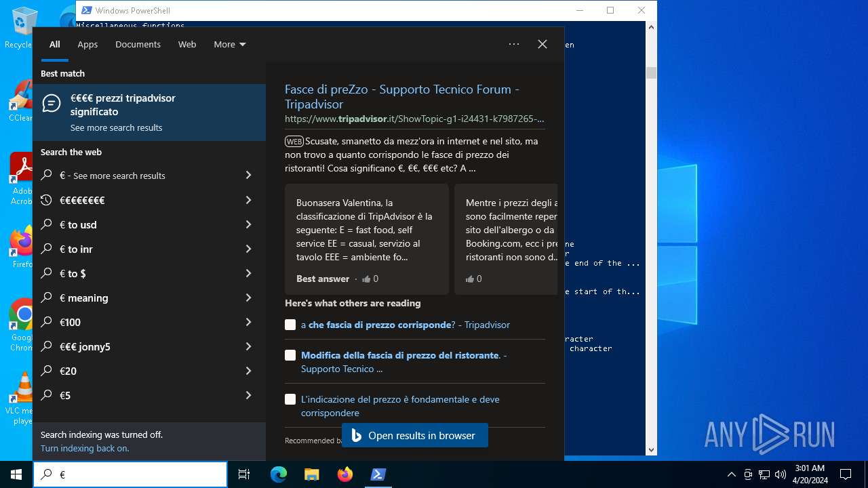The image size is (868, 488).
Task: Click the magnifier icon next to € meaning
Action: point(46,298)
